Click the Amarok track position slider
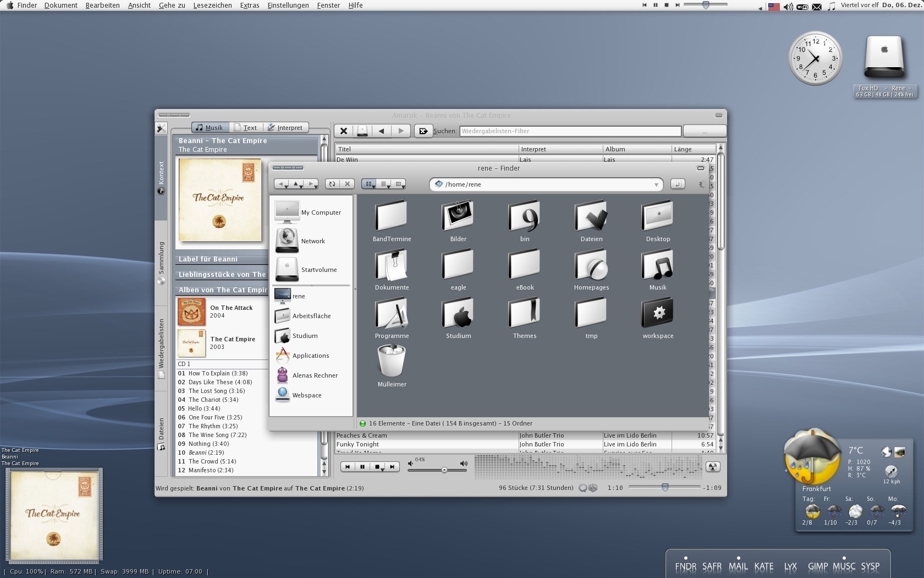Viewport: 924px width, 578px height. (x=664, y=487)
